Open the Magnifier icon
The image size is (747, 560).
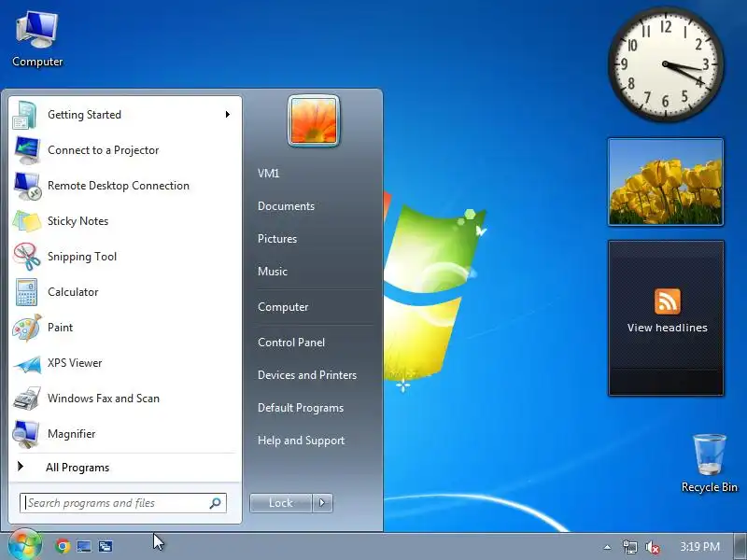click(27, 434)
